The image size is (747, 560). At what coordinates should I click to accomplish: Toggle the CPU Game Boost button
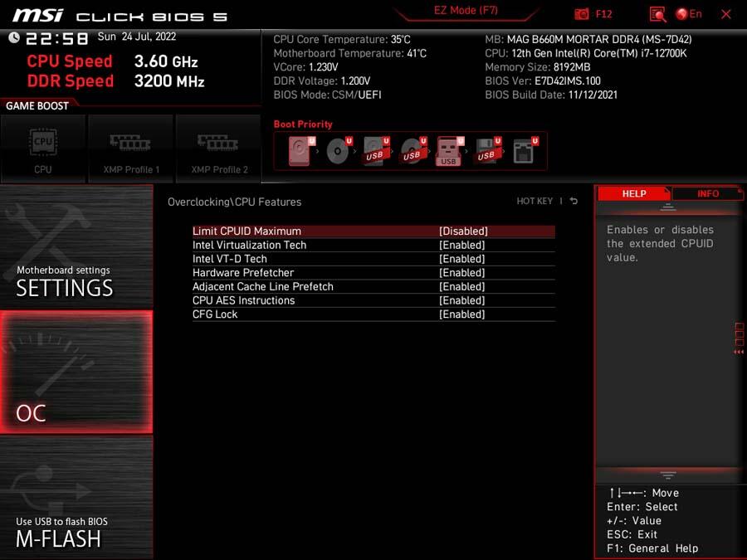pos(43,149)
